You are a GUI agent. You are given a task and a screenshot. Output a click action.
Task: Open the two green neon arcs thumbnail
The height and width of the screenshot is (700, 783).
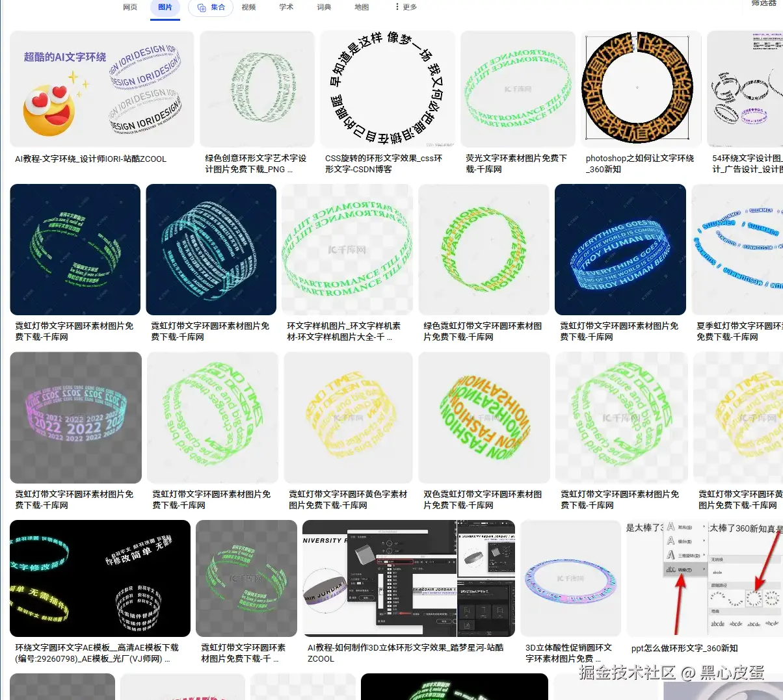click(75, 250)
